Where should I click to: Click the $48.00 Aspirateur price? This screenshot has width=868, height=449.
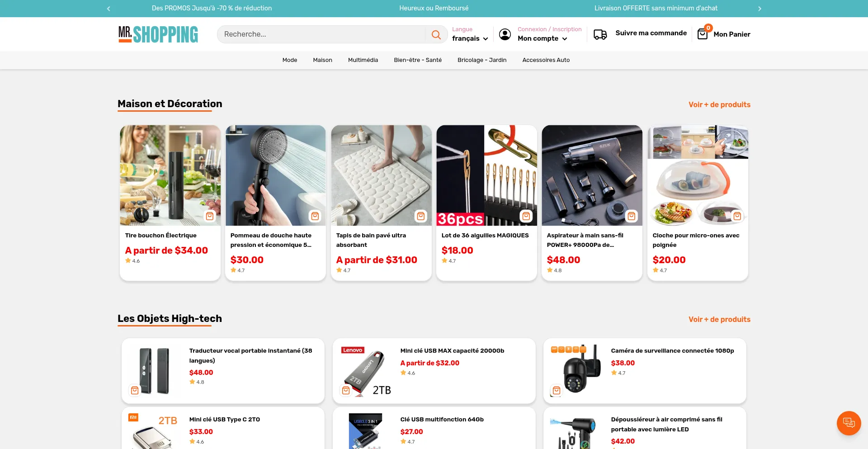click(563, 260)
